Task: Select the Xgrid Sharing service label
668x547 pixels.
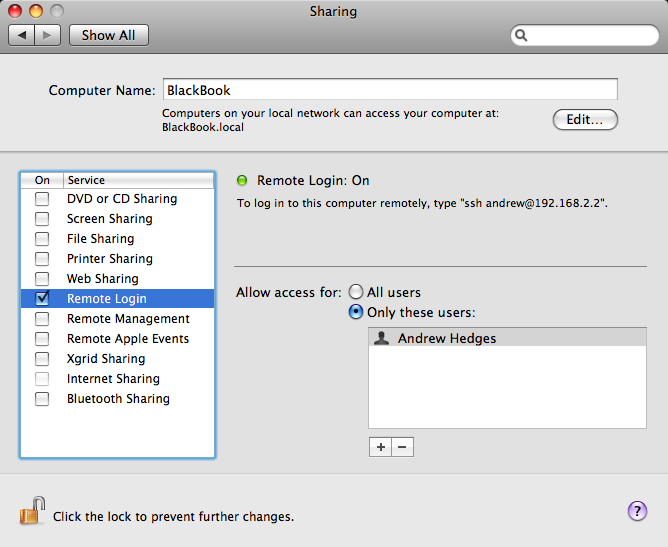Action: pyautogui.click(x=106, y=359)
